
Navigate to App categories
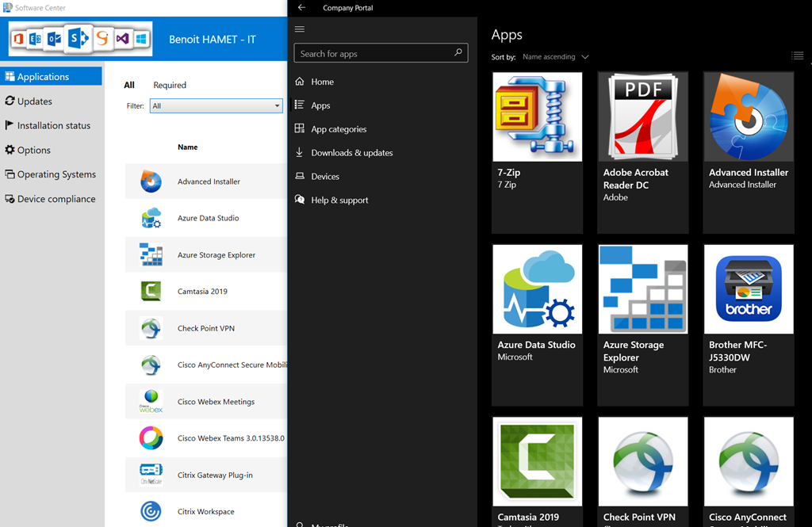click(x=339, y=129)
